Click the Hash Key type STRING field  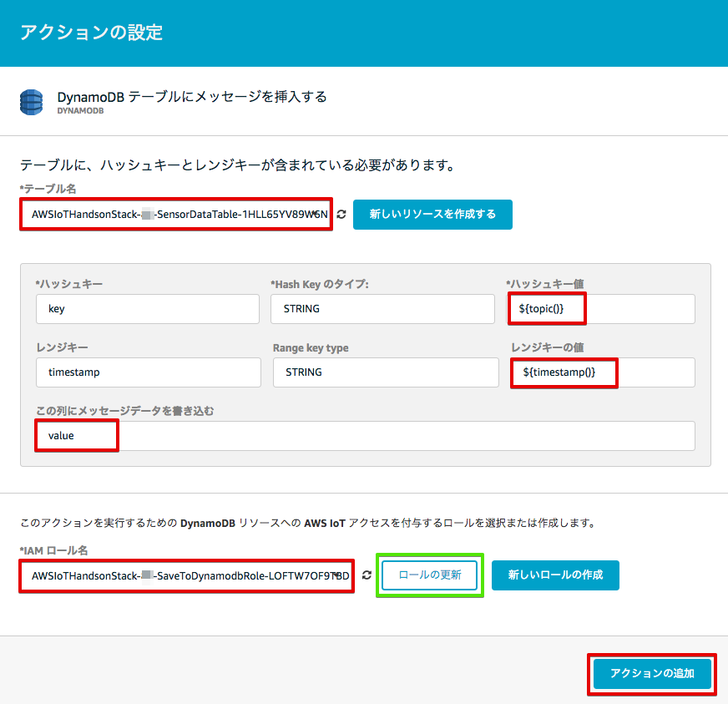coord(382,309)
